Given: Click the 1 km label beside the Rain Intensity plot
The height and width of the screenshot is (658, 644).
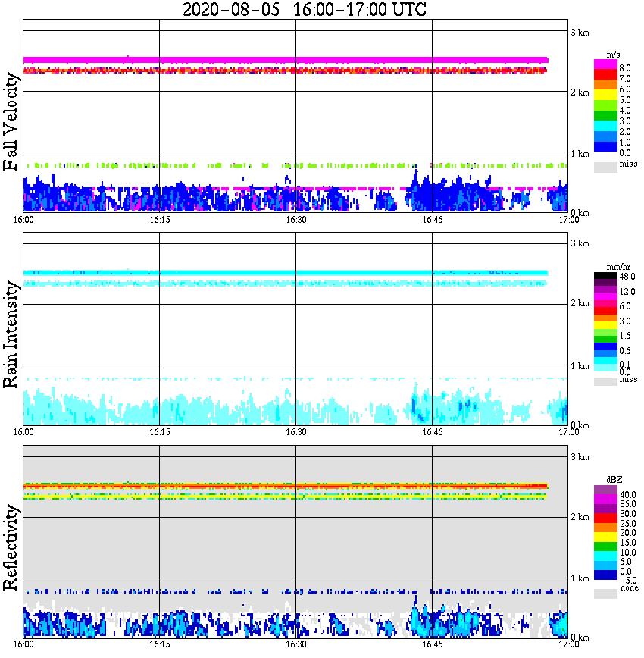Looking at the screenshot, I should (580, 366).
